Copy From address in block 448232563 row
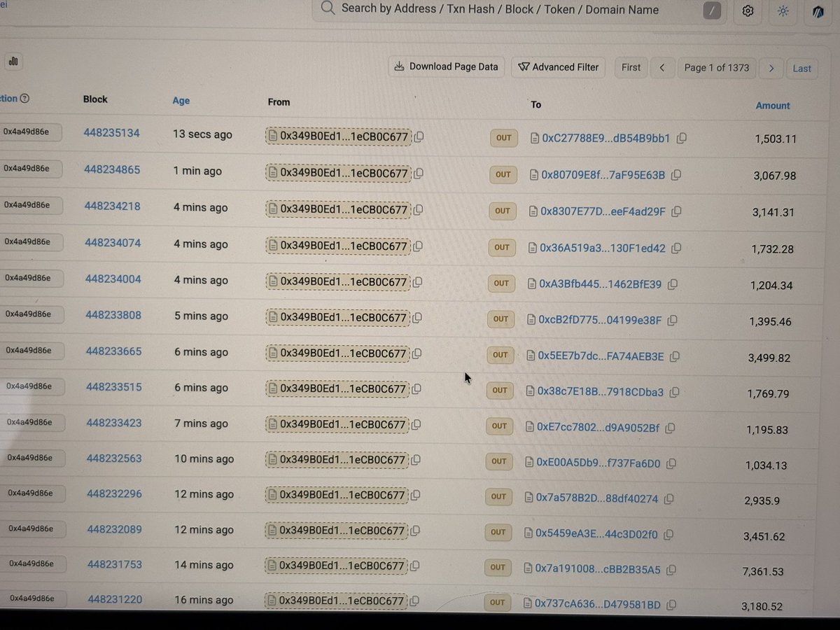Viewport: 840px width, 630px height. click(x=415, y=461)
